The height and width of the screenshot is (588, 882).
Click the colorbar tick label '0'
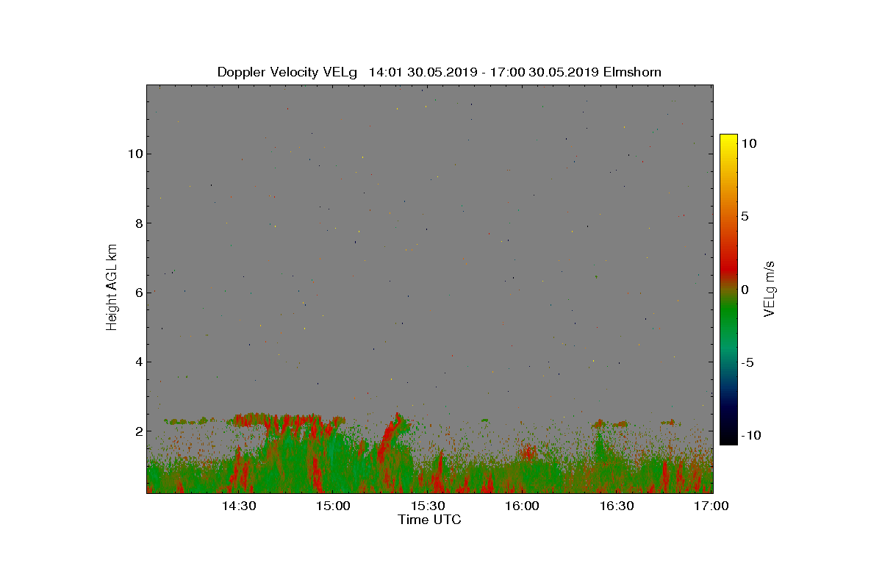pyautogui.click(x=745, y=290)
